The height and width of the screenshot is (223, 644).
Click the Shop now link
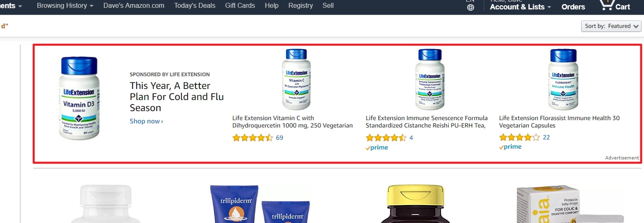pos(146,121)
